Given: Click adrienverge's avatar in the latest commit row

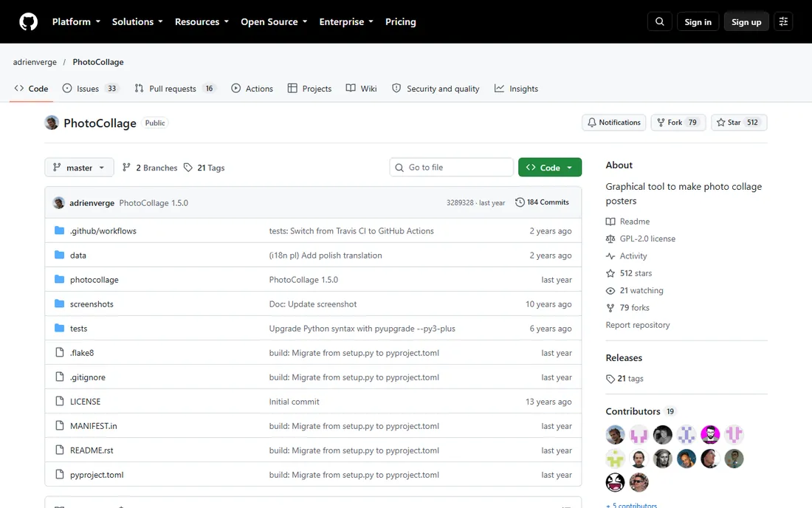Looking at the screenshot, I should coord(59,202).
